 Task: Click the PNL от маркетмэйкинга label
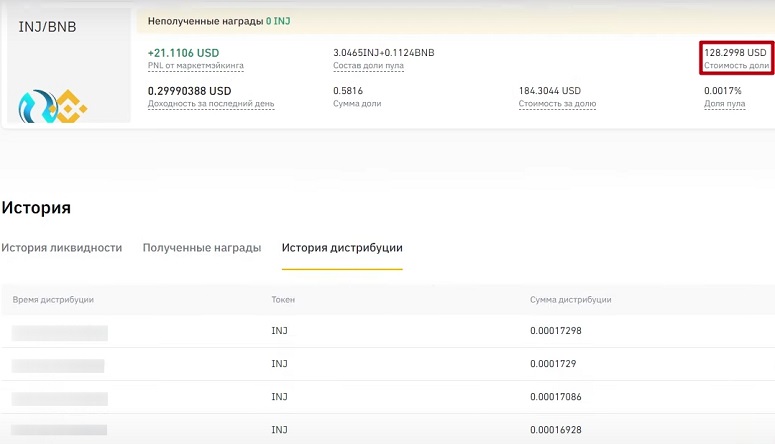tap(196, 66)
